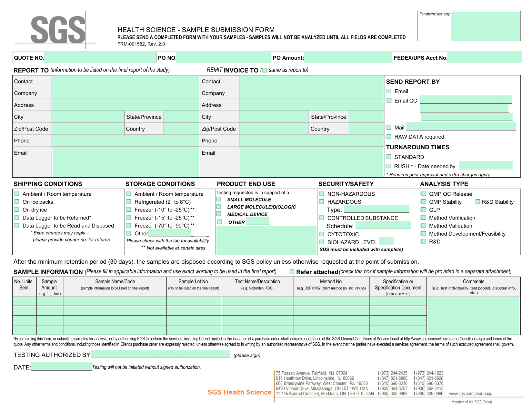Check LARGE MOLECULE/BIOLOGIC option
Screen dimensions: 532x411
(x=219, y=207)
